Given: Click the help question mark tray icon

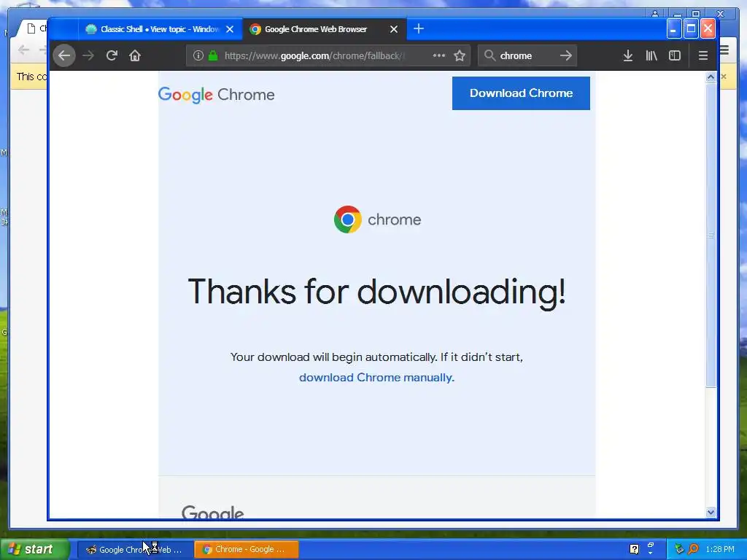Looking at the screenshot, I should pyautogui.click(x=634, y=550).
